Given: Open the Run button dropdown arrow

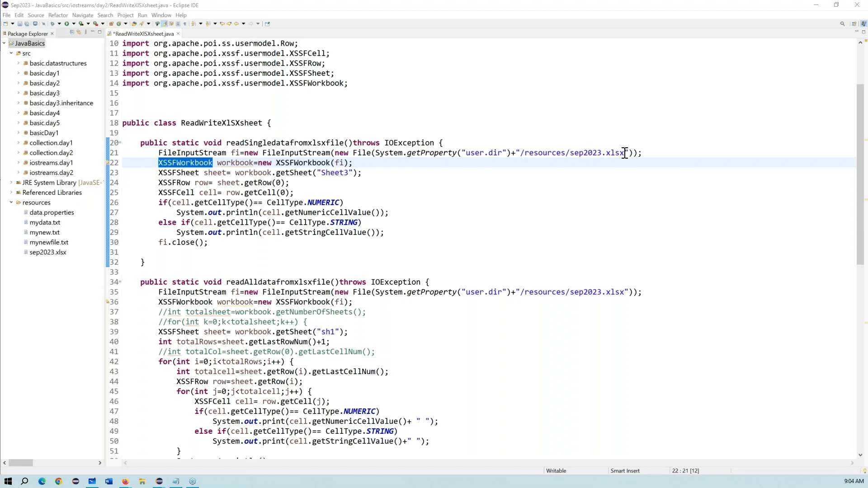Looking at the screenshot, I should (x=74, y=23).
